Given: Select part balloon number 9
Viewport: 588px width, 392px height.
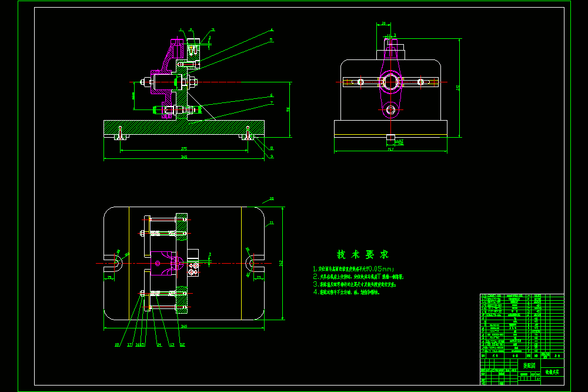Looking at the screenshot, I should [x=272, y=156].
